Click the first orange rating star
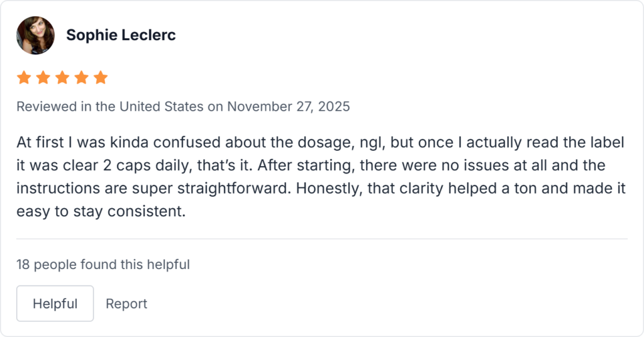Viewport: 644px width, 337px height. tap(24, 78)
